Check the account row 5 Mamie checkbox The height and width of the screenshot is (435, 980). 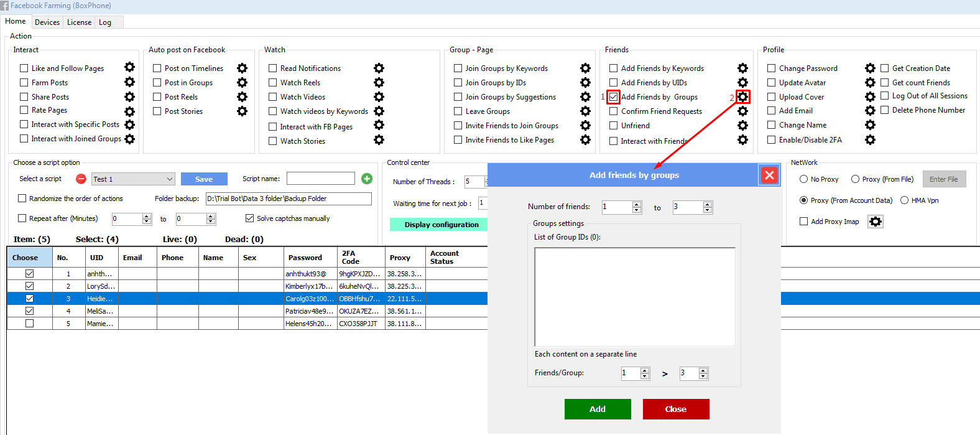pyautogui.click(x=29, y=324)
